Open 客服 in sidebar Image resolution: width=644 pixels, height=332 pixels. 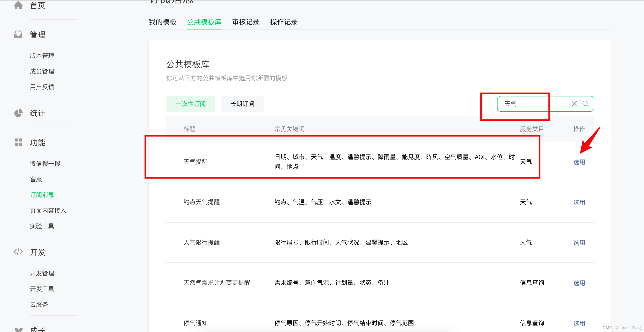36,179
